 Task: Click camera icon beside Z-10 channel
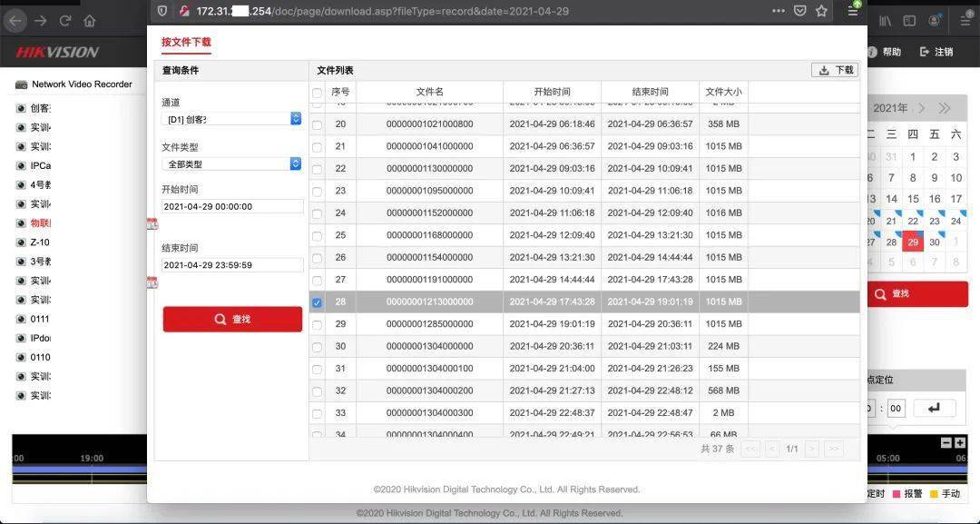click(x=21, y=242)
